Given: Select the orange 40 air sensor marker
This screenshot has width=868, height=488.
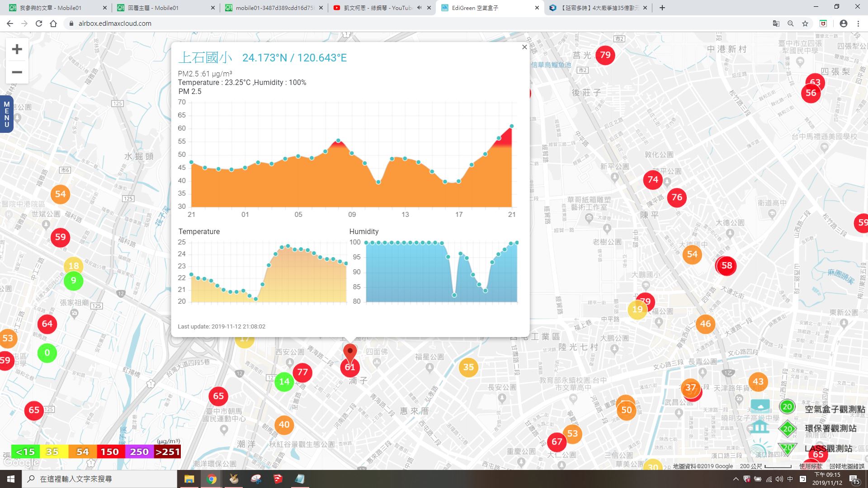Looking at the screenshot, I should (x=284, y=425).
